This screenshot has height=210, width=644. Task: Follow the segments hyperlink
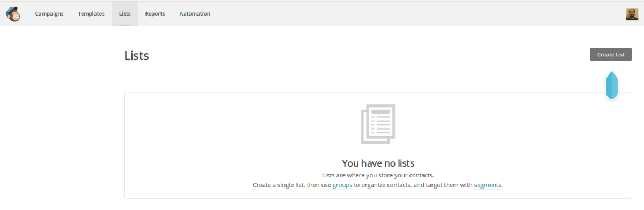coord(488,185)
